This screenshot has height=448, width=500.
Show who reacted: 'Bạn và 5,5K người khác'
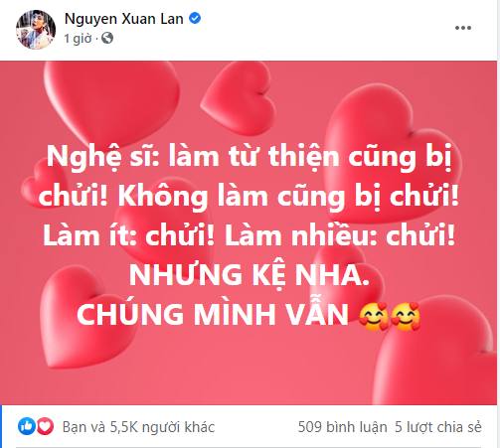click(138, 427)
